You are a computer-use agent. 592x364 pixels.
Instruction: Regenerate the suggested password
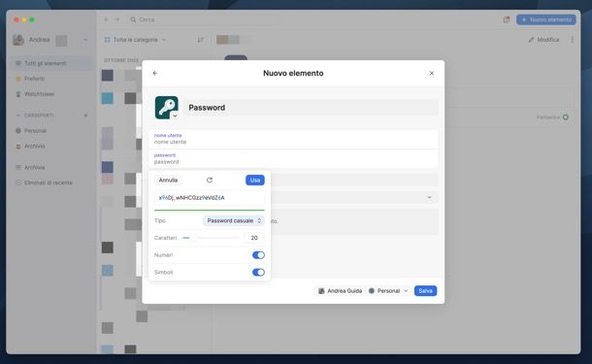pos(210,181)
